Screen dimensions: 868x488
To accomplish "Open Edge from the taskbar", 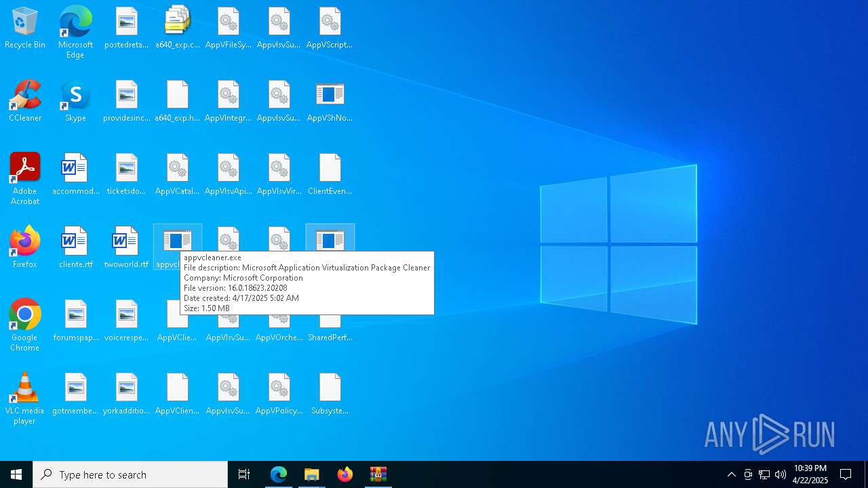I will pyautogui.click(x=279, y=474).
